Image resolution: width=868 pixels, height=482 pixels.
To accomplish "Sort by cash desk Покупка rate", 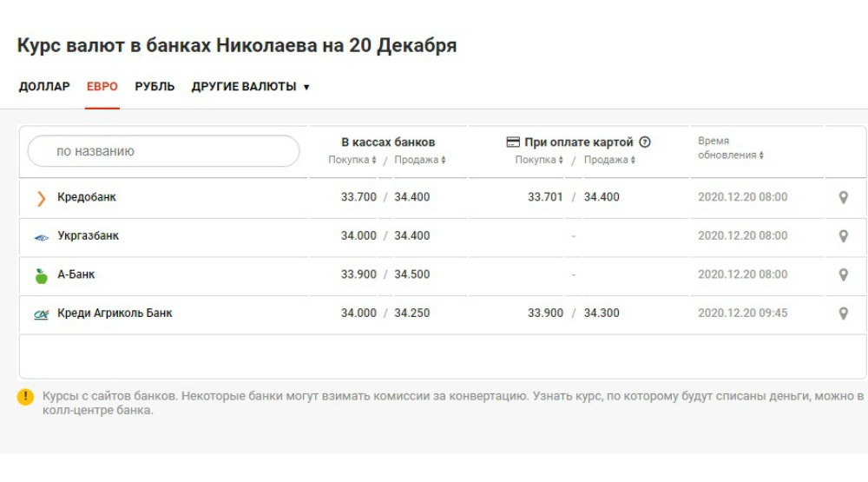I will coord(352,160).
